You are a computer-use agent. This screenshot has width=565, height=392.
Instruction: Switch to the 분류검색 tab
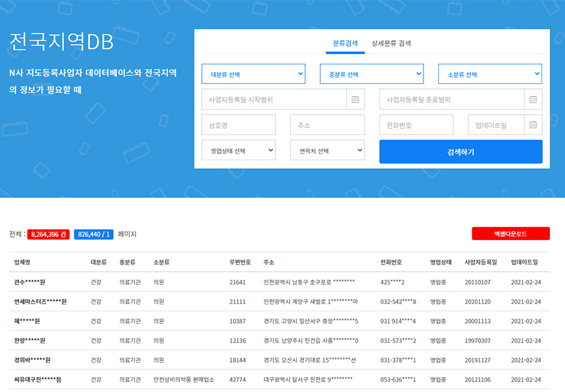345,43
